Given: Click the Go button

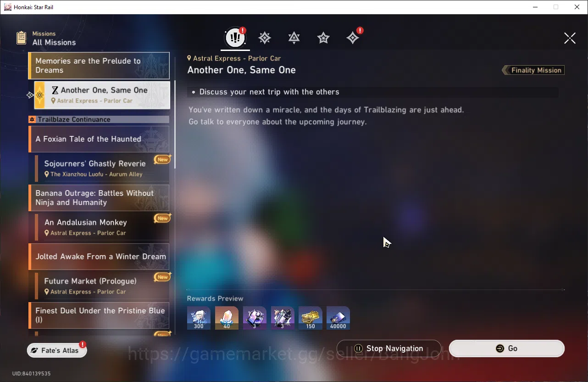Looking at the screenshot, I should coord(507,348).
